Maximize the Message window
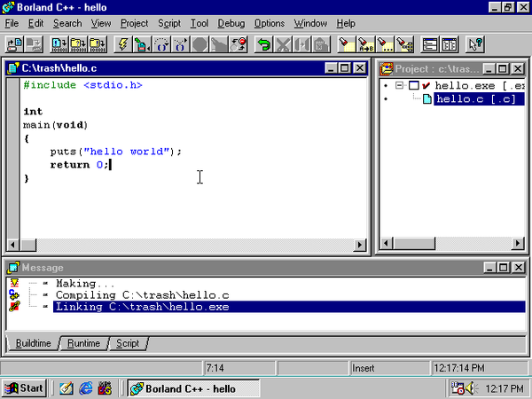The height and width of the screenshot is (399, 532). point(504,268)
